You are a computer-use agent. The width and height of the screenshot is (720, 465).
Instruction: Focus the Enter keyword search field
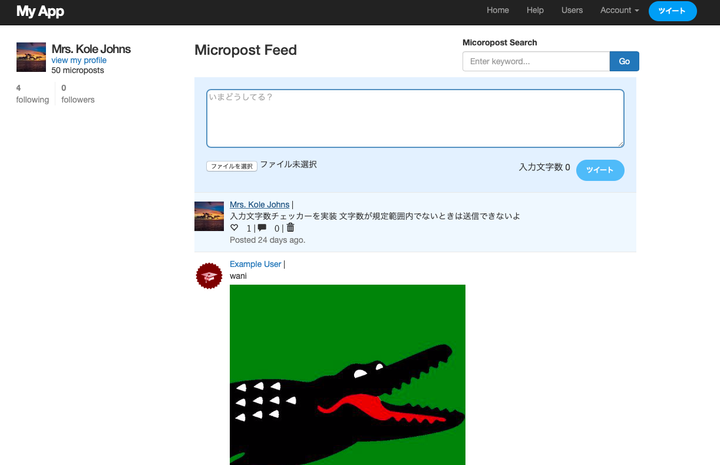(x=536, y=61)
